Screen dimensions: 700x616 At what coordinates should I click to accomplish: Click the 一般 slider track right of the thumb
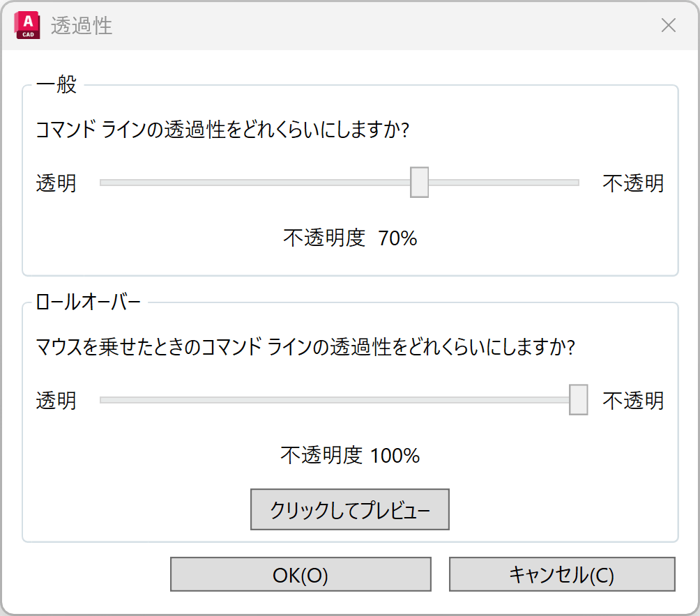click(503, 183)
